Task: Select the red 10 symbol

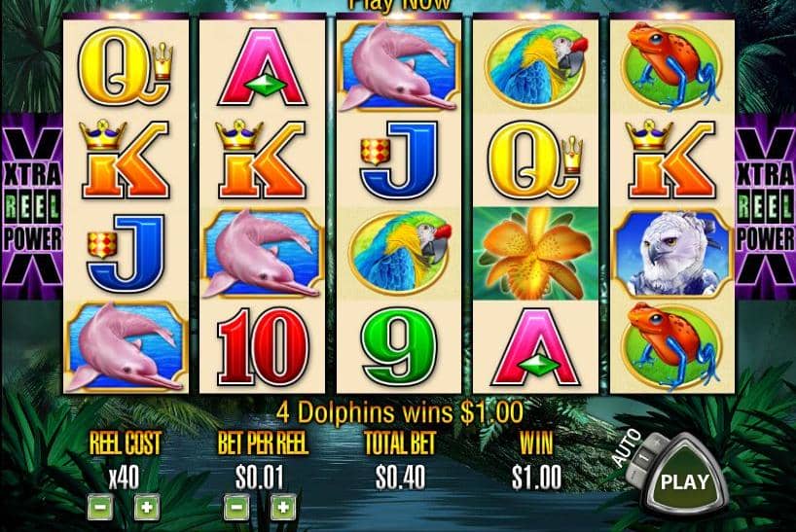Action: [263, 347]
